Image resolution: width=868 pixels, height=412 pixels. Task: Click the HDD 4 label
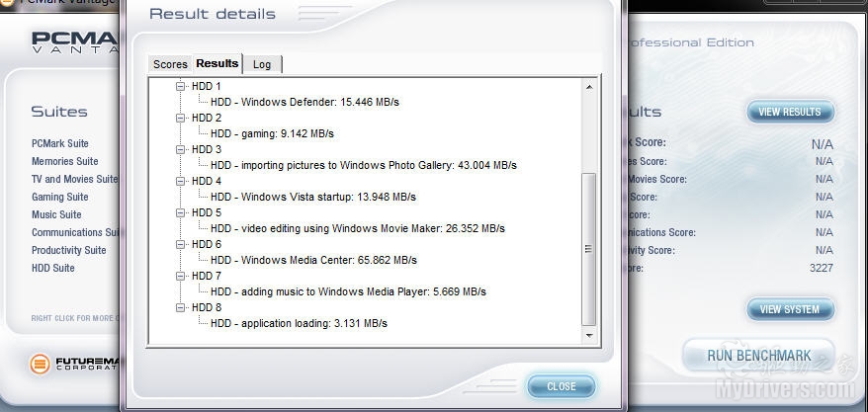[207, 181]
